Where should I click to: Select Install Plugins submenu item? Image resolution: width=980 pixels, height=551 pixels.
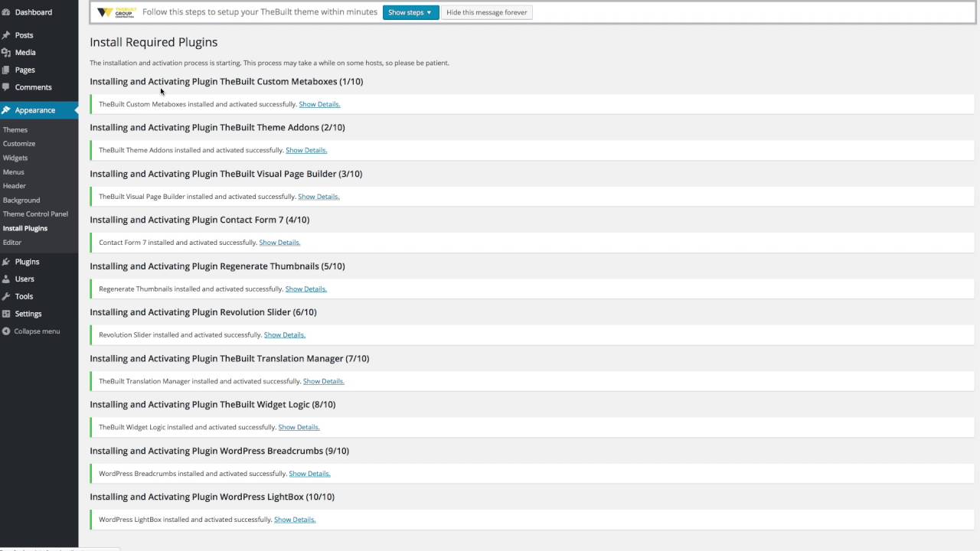[x=25, y=228]
